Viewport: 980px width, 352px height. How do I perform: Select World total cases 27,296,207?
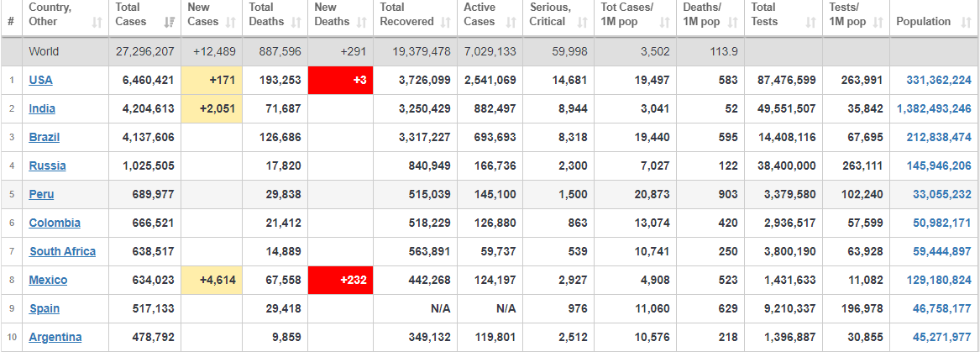145,51
